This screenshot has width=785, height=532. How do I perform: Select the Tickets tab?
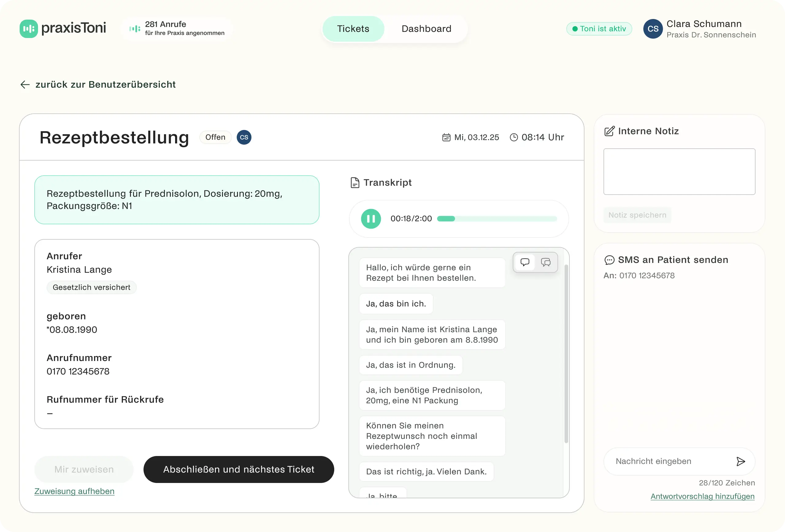[x=353, y=29]
